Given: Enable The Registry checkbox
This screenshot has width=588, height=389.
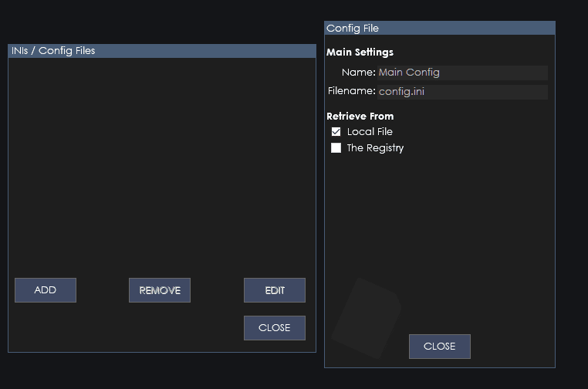Looking at the screenshot, I should (x=336, y=147).
